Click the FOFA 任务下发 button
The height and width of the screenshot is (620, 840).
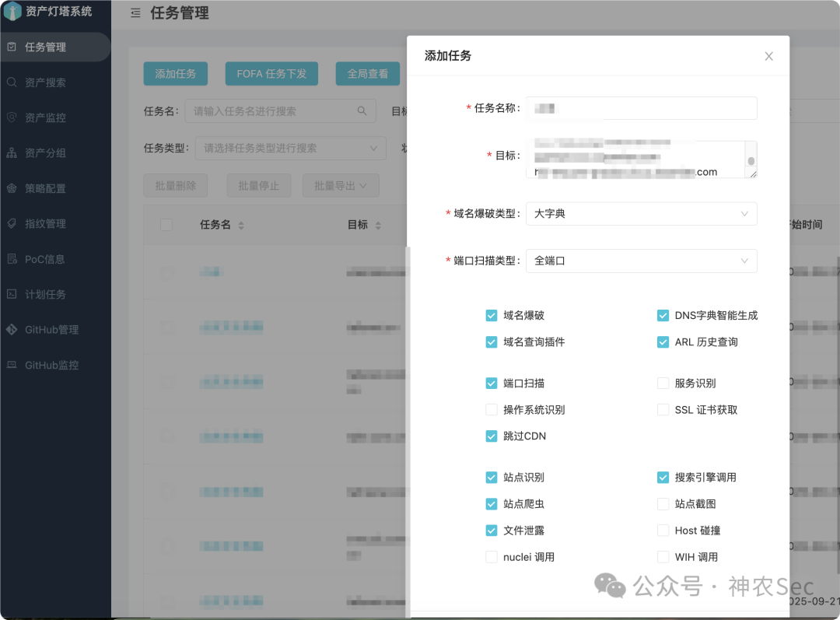click(271, 73)
